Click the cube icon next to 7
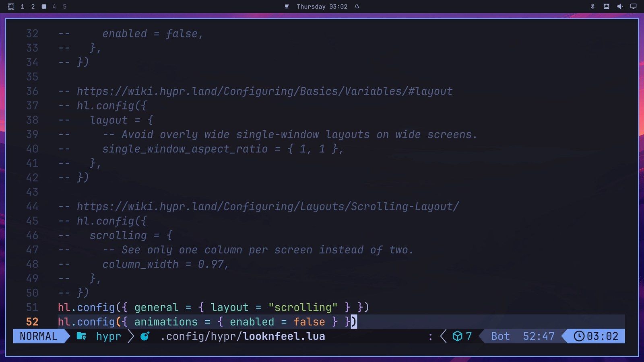The width and height of the screenshot is (644, 362). 457,336
